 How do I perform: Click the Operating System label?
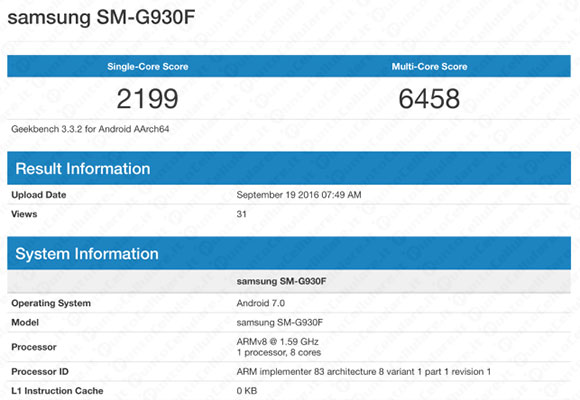tap(51, 303)
